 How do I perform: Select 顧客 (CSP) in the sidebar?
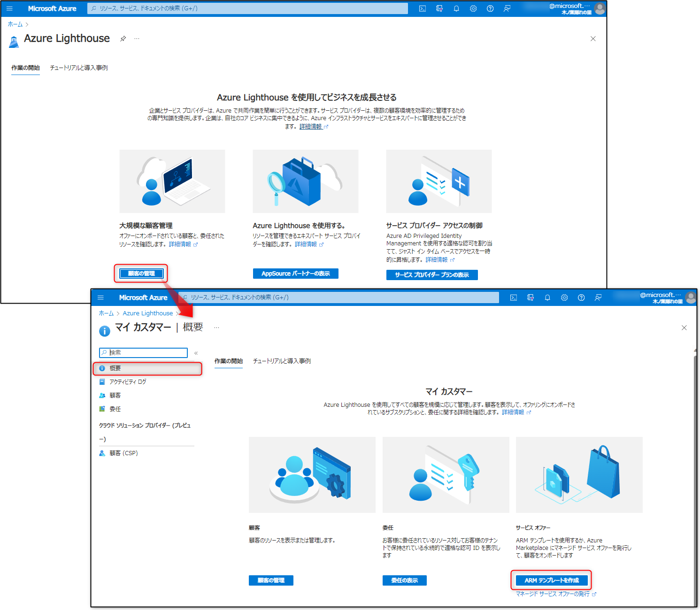118,453
